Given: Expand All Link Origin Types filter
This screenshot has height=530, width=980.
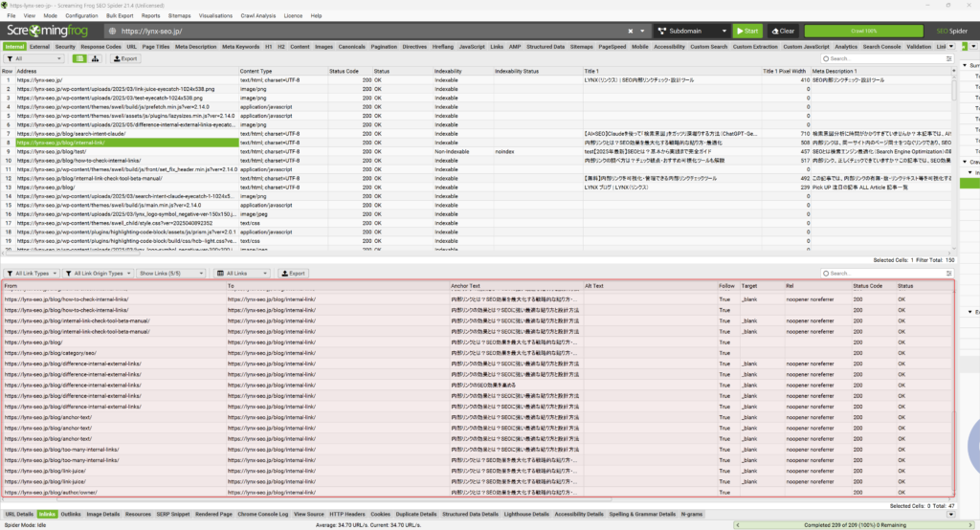Looking at the screenshot, I should [99, 273].
